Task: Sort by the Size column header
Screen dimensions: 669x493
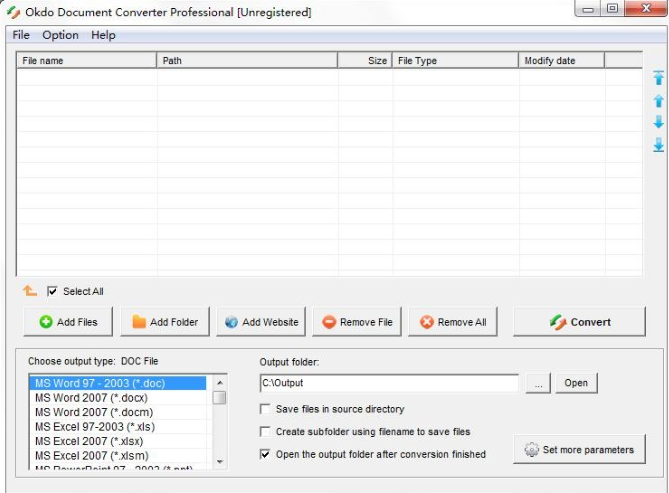Action: click(365, 61)
